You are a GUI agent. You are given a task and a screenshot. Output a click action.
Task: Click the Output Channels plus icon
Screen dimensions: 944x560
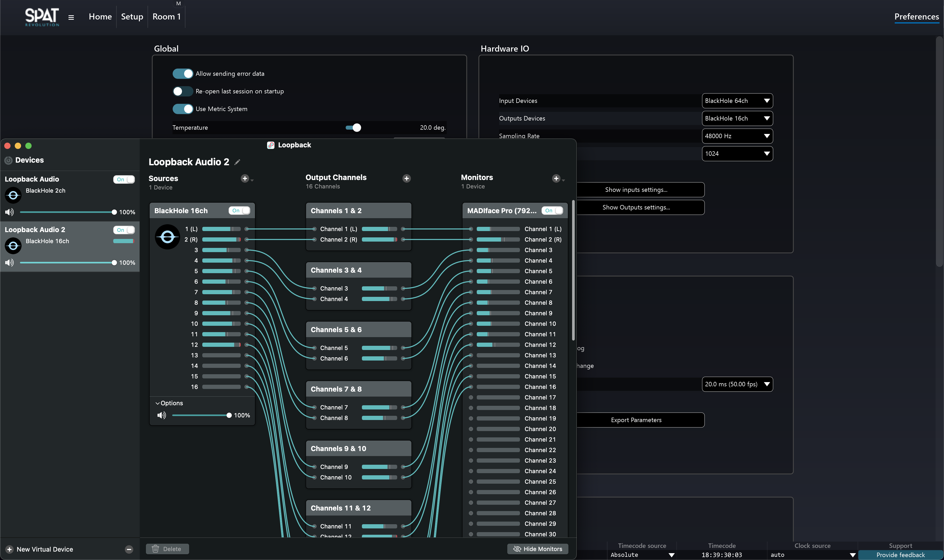tap(406, 178)
